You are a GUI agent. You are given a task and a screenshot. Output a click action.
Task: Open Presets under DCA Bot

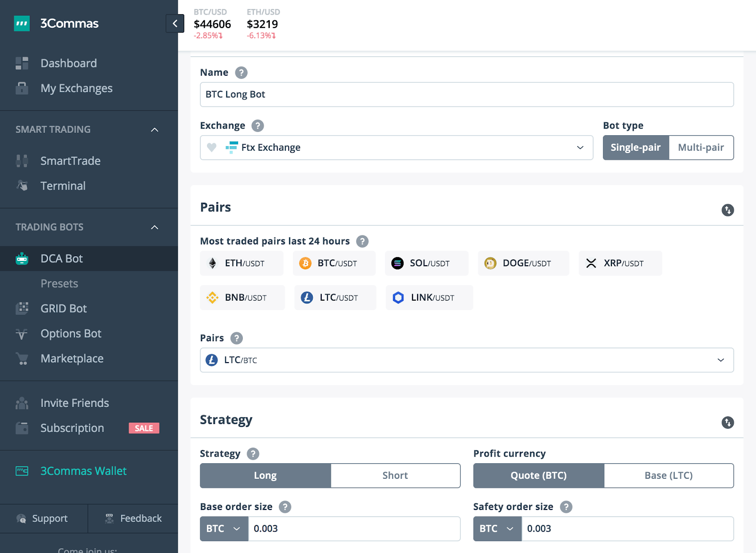click(x=59, y=284)
